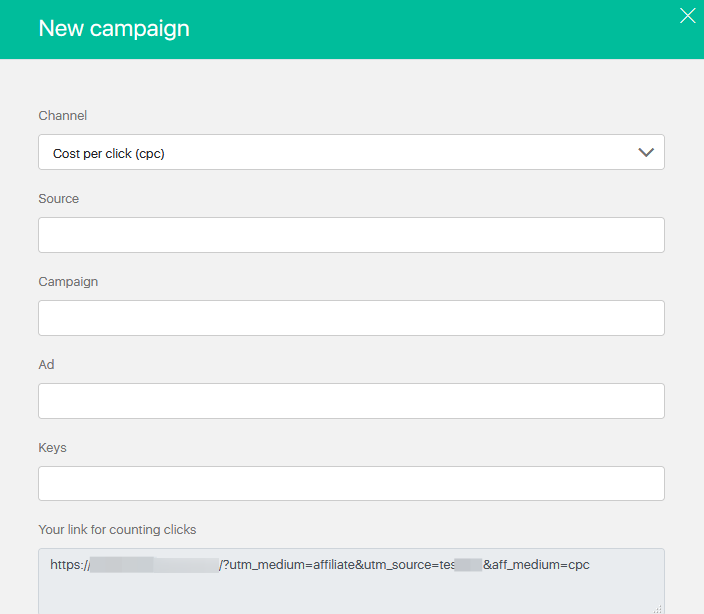Click inside the counting clicks link textarea
This screenshot has width=704, height=614.
(350, 592)
